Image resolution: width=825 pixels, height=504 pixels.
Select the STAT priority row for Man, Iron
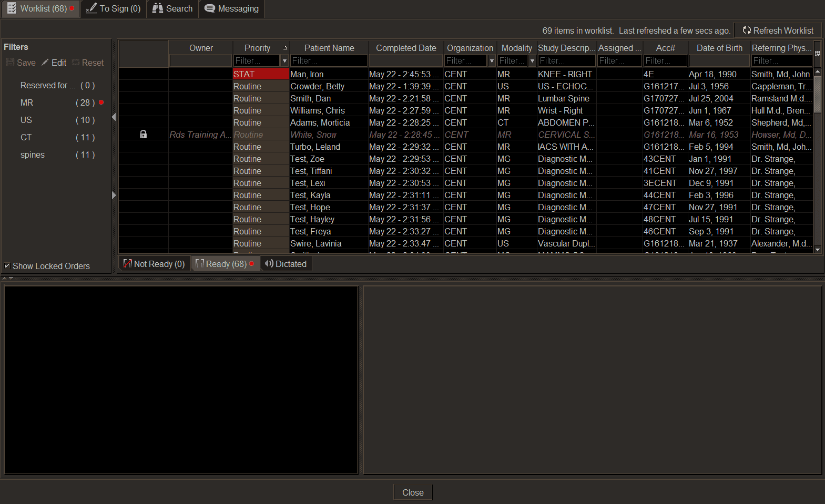pyautogui.click(x=466, y=74)
